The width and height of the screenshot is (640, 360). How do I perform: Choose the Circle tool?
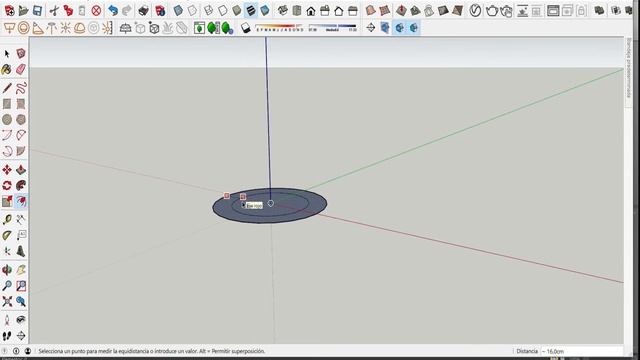click(x=7, y=119)
